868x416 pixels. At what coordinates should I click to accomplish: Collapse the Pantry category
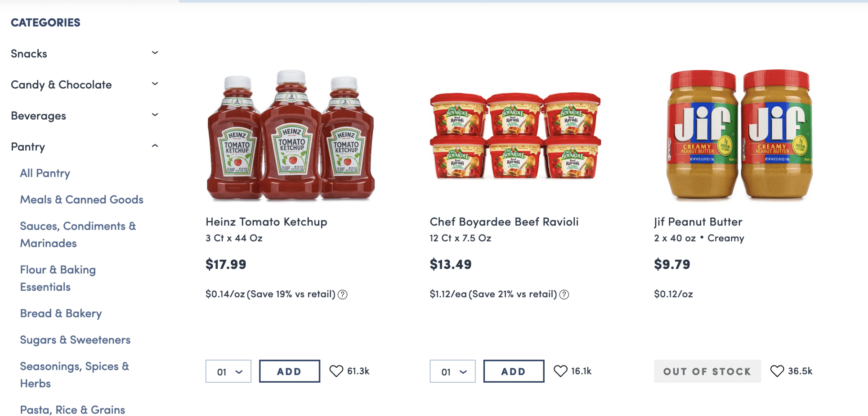(155, 146)
